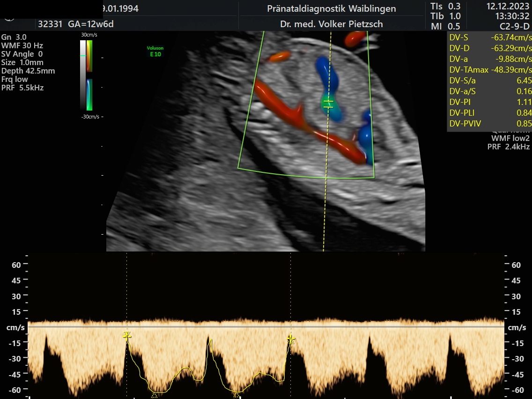Select the DV-S measurement row

click(489, 37)
